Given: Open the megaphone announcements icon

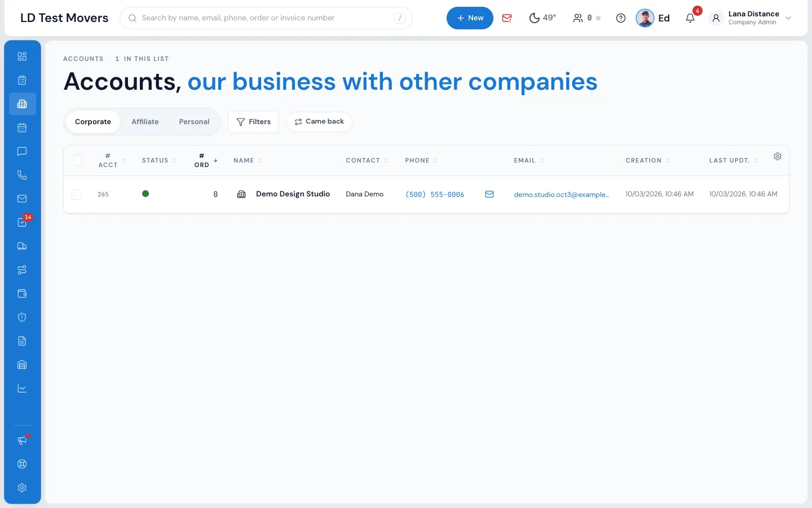Looking at the screenshot, I should 22,440.
